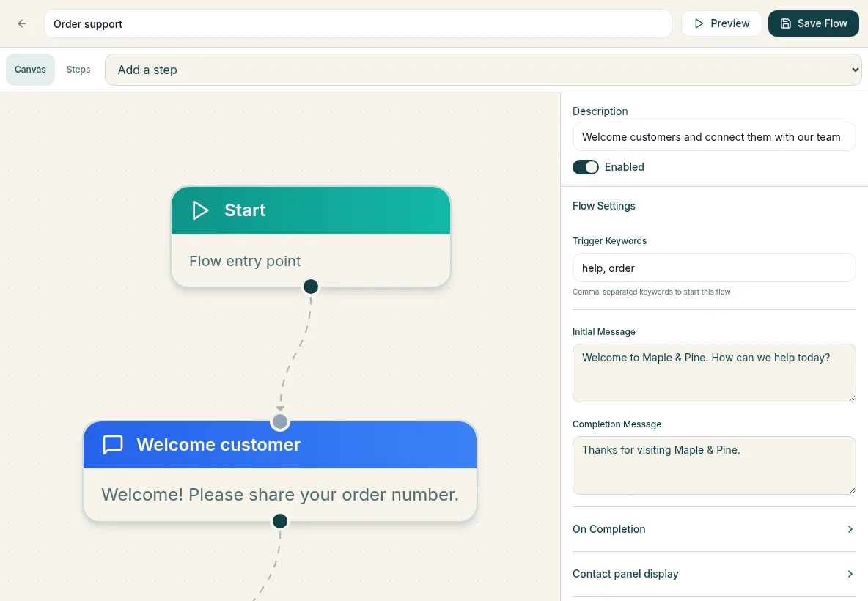Click the chat bubble icon on Welcome customer
Viewport: 868px width, 601px height.
(x=113, y=444)
